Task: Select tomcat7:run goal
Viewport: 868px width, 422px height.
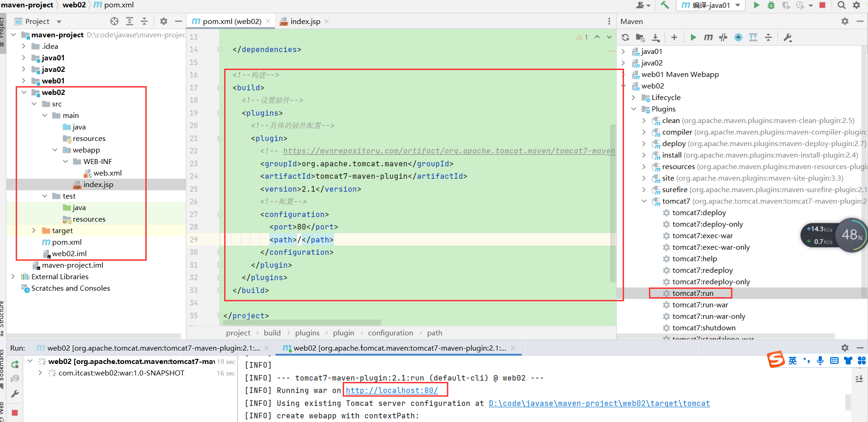Action: [x=693, y=293]
